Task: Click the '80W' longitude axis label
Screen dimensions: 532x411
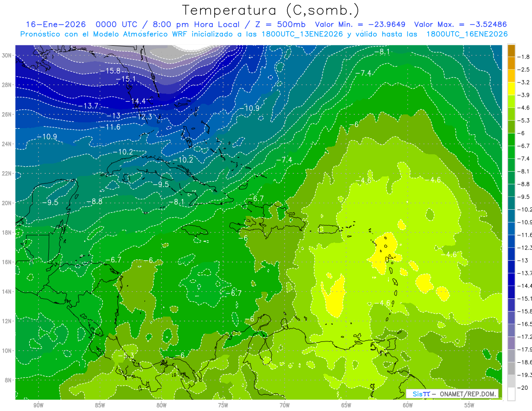Action: [161, 405]
